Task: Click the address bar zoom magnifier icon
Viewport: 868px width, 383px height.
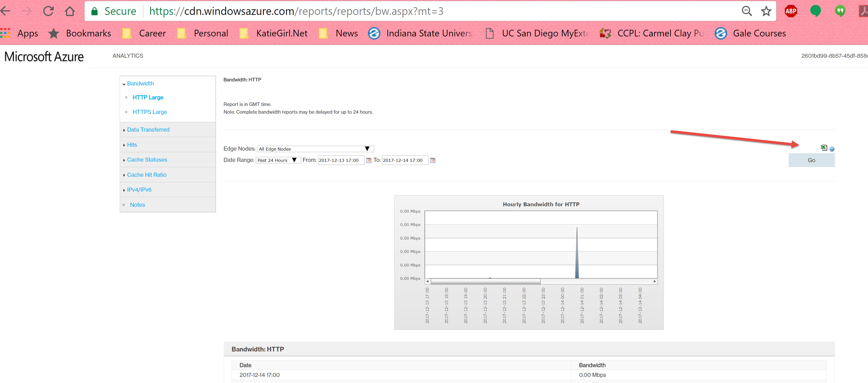Action: tap(747, 11)
